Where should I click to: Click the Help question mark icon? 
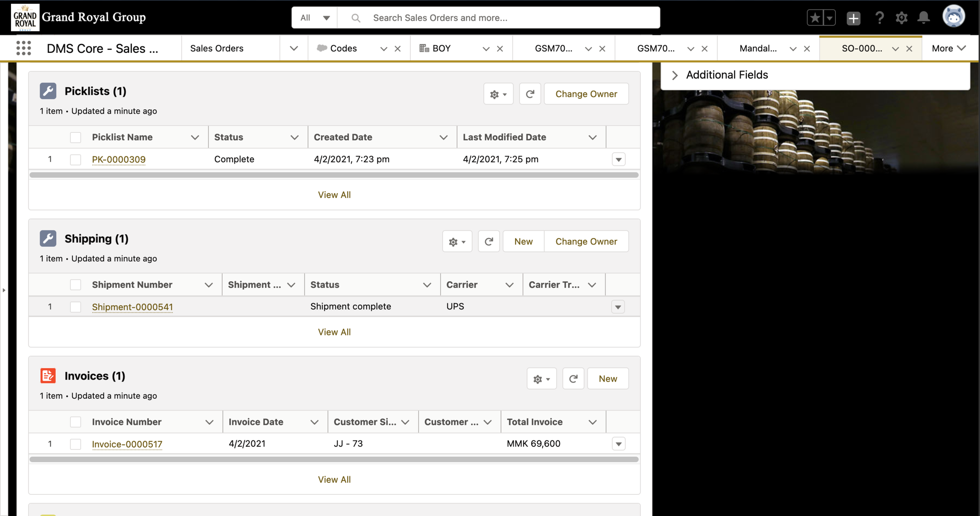pos(879,18)
